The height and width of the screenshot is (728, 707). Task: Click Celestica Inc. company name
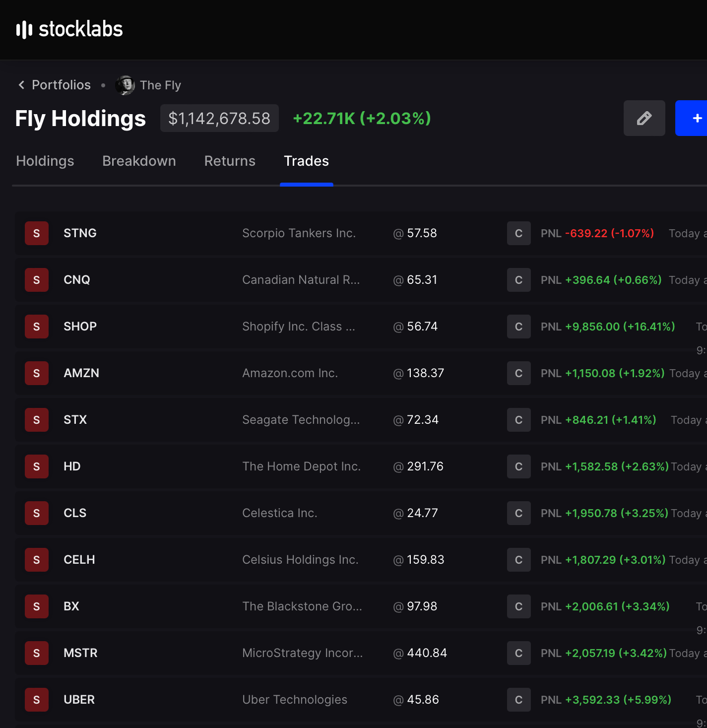click(280, 513)
